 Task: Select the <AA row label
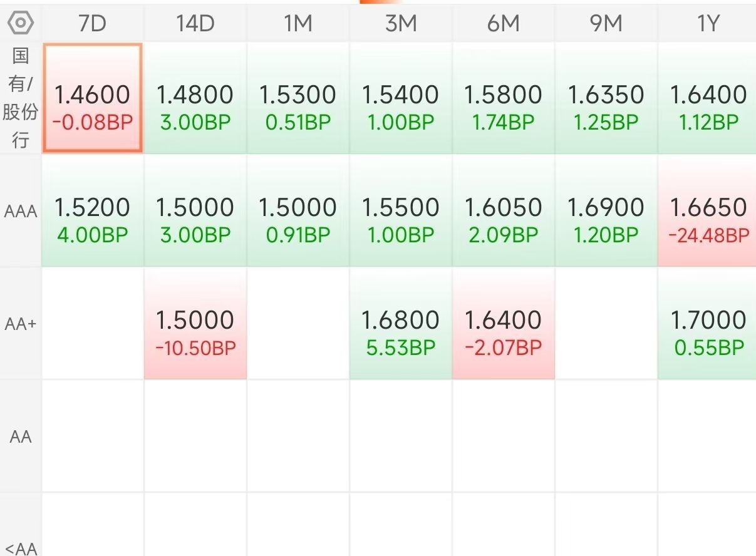click(x=21, y=548)
